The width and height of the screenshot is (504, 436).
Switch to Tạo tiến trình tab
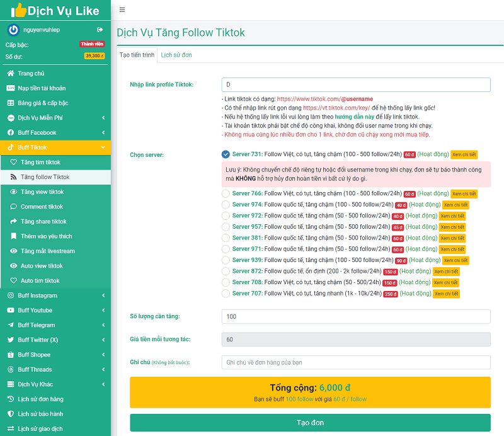click(x=137, y=55)
